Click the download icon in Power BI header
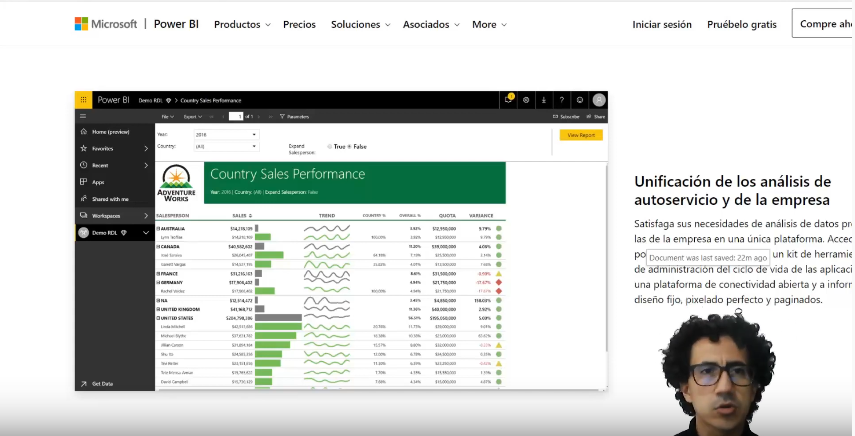Viewport: 855px width, 436px height. pos(544,100)
